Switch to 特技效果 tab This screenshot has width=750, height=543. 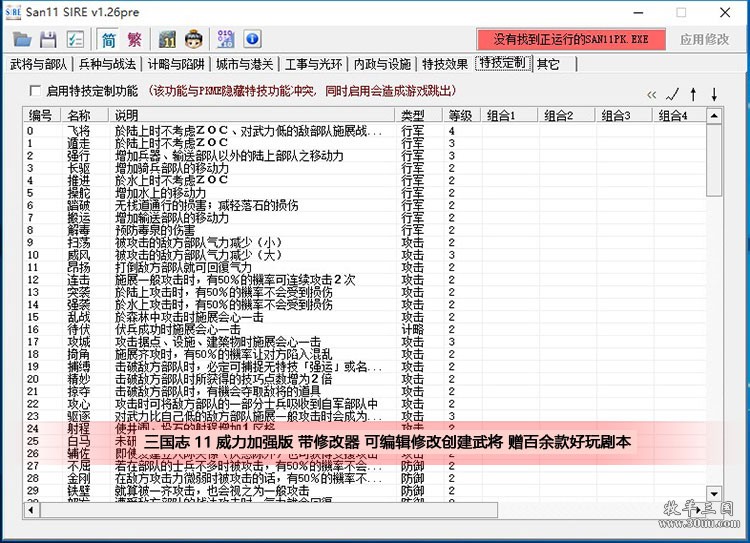click(x=445, y=64)
